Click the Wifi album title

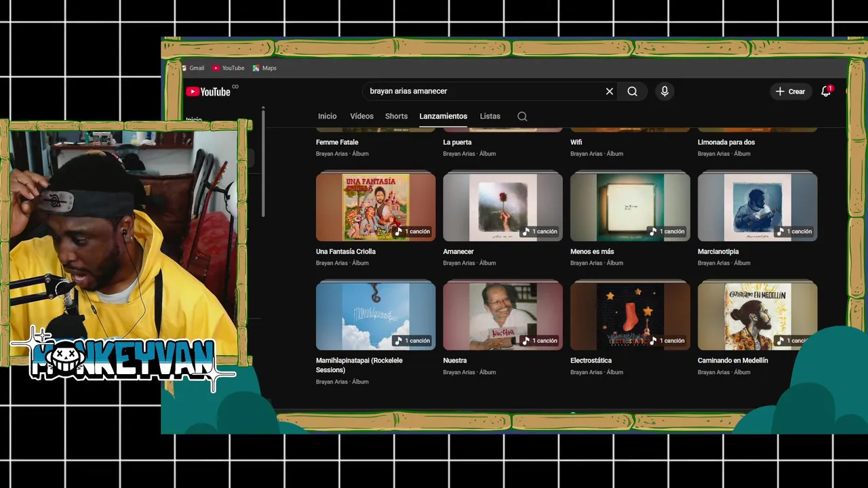tap(576, 142)
